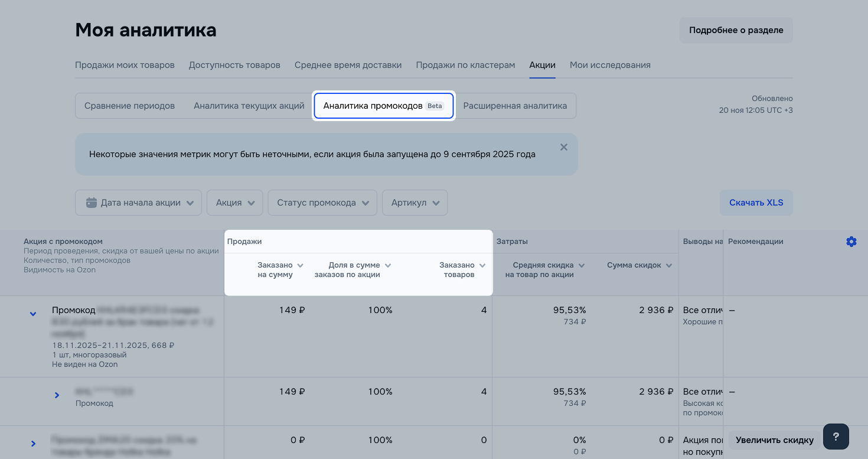Screen dimensions: 868x459
Task: Sort by Заказано товаров column arrow
Action: pos(482,266)
